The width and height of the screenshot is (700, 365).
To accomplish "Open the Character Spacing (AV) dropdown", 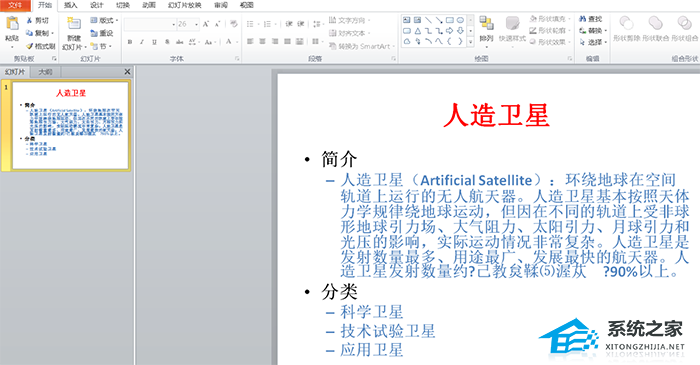I will (x=193, y=42).
